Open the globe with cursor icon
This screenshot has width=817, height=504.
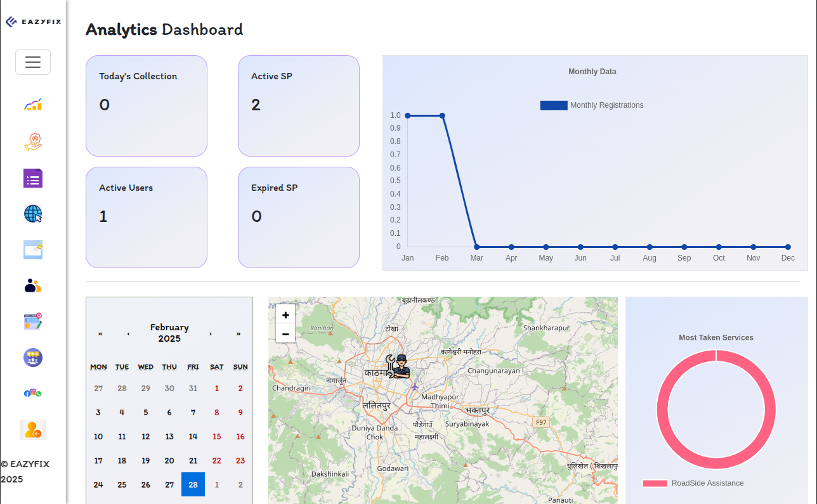(33, 214)
